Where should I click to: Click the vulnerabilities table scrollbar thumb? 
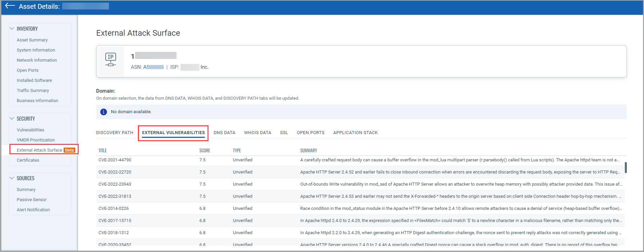pos(626,167)
